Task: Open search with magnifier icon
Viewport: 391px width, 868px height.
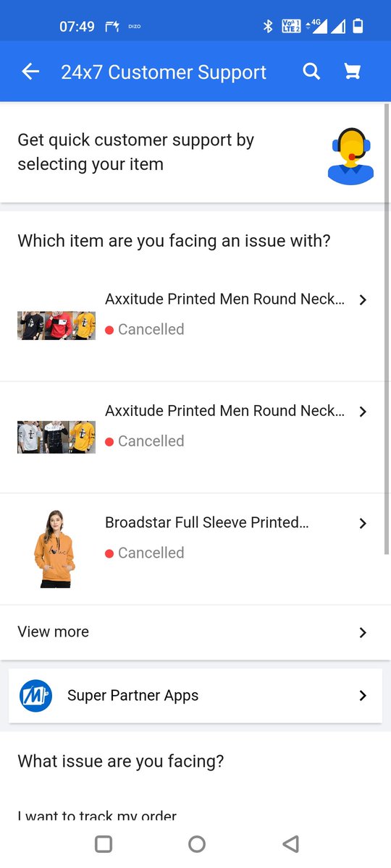Action: pyautogui.click(x=311, y=72)
